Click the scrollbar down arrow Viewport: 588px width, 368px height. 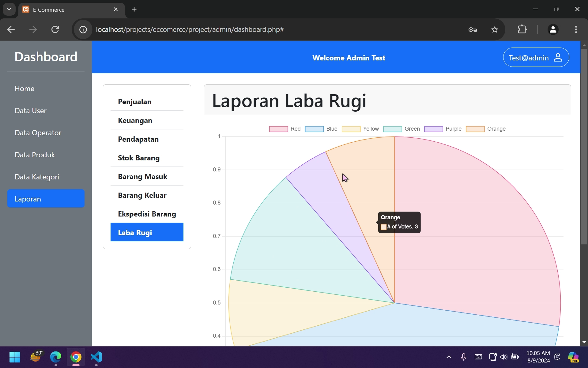click(x=584, y=342)
